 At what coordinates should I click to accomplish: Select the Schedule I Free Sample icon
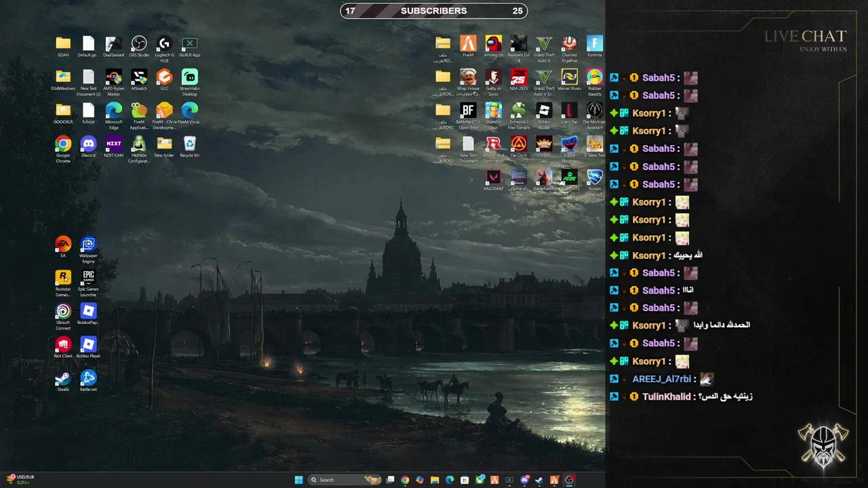[519, 117]
